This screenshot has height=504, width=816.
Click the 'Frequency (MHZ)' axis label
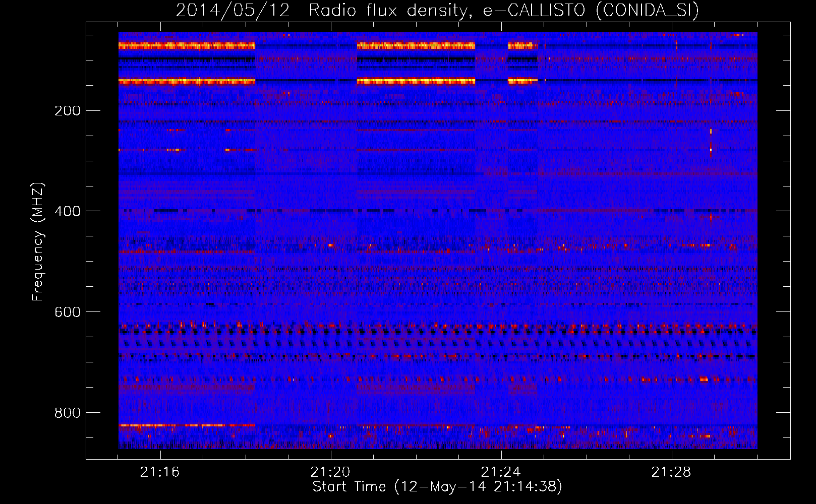pyautogui.click(x=37, y=242)
